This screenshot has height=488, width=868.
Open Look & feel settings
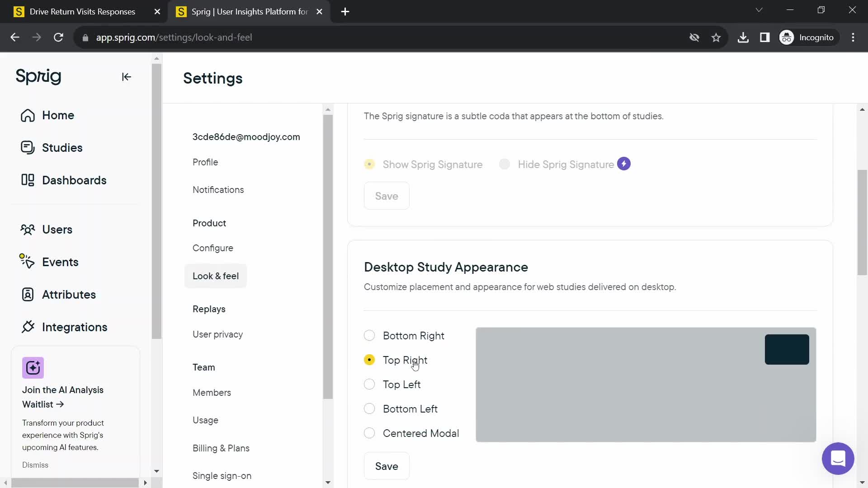click(x=216, y=276)
